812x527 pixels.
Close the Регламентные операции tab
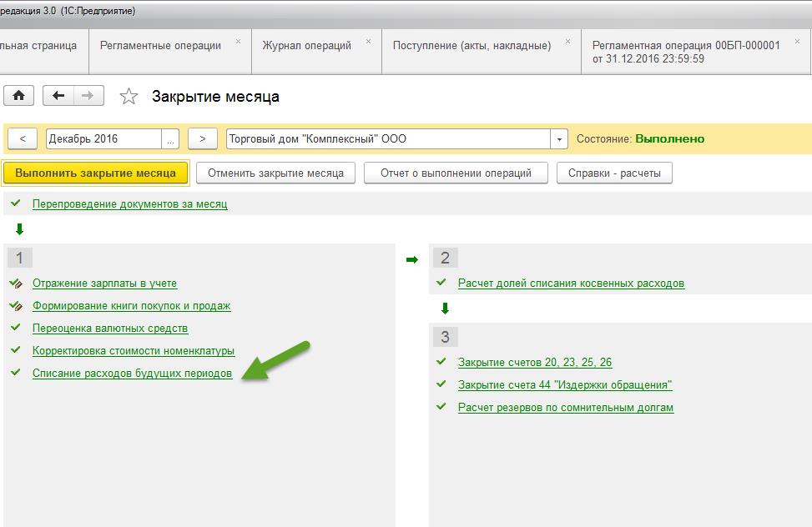click(x=238, y=42)
